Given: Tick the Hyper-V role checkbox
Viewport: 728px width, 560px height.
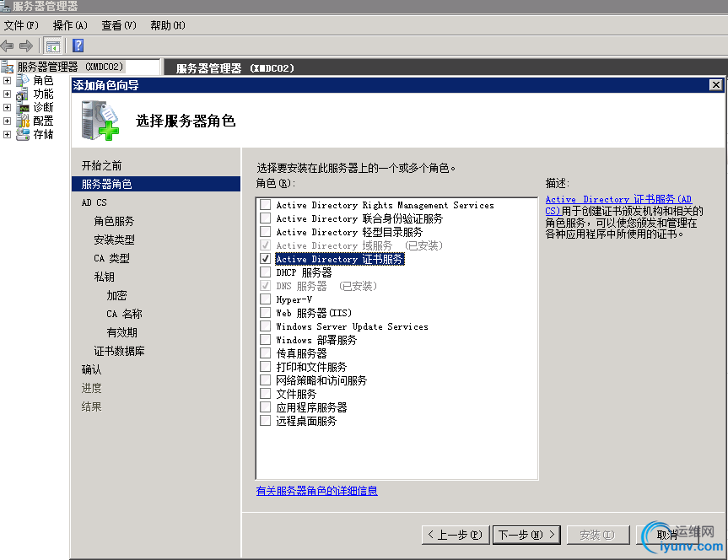Looking at the screenshot, I should click(265, 299).
